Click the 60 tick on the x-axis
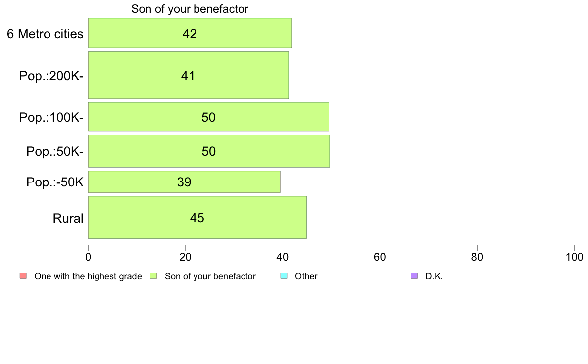The height and width of the screenshot is (364, 588). pos(380,257)
